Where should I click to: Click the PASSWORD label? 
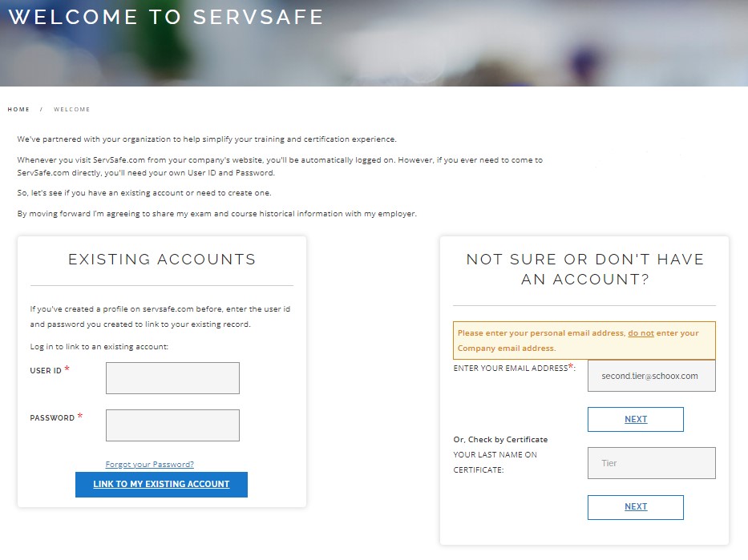pyautogui.click(x=52, y=418)
